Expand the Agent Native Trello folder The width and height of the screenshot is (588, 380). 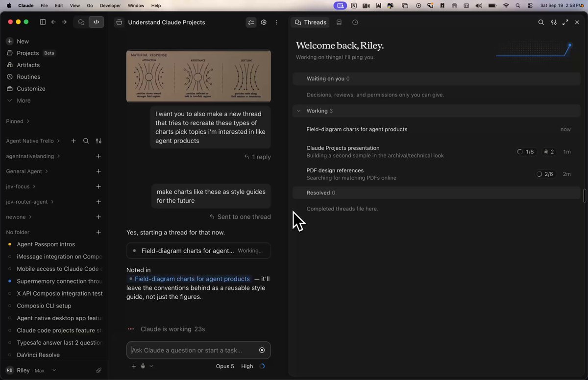pyautogui.click(x=33, y=141)
